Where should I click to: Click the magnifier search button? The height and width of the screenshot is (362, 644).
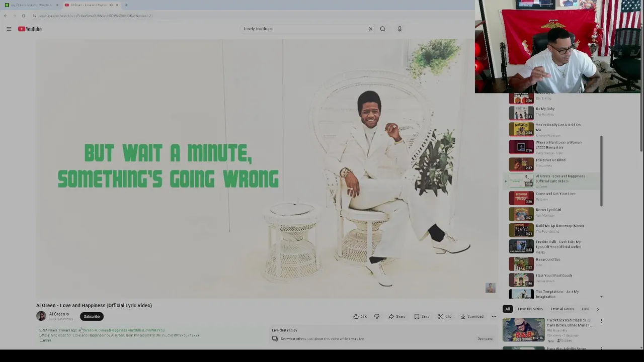pos(382,29)
